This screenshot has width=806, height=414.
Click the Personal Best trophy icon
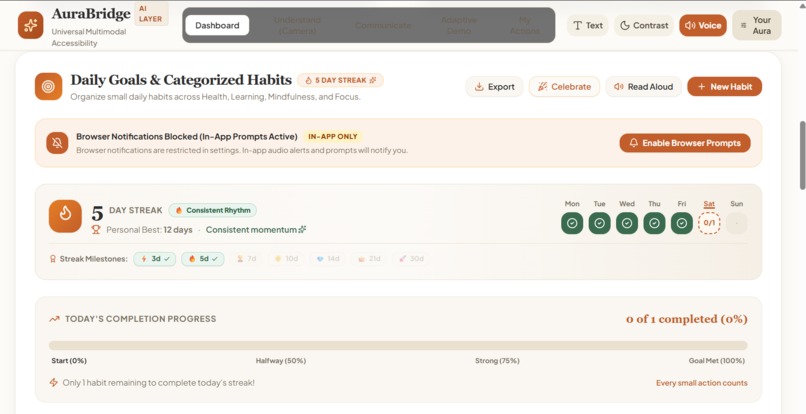coord(96,230)
